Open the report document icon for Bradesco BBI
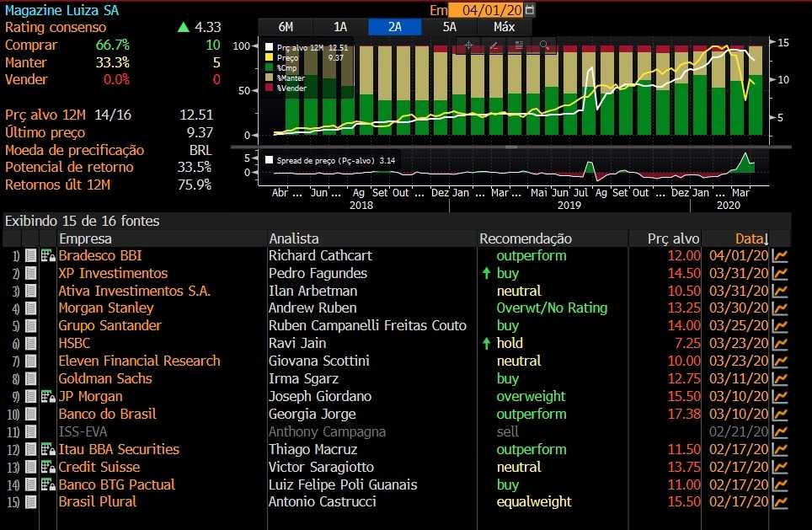This screenshot has width=812, height=530. point(30,255)
